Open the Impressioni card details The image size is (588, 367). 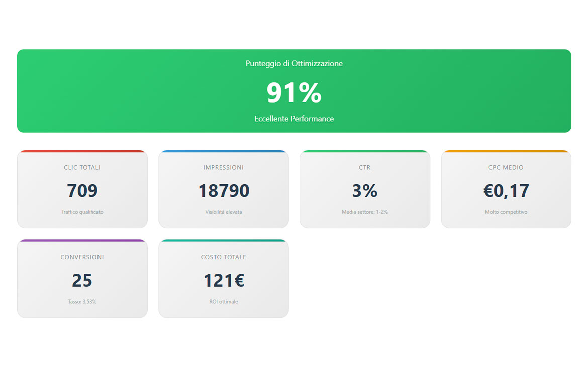click(x=223, y=189)
